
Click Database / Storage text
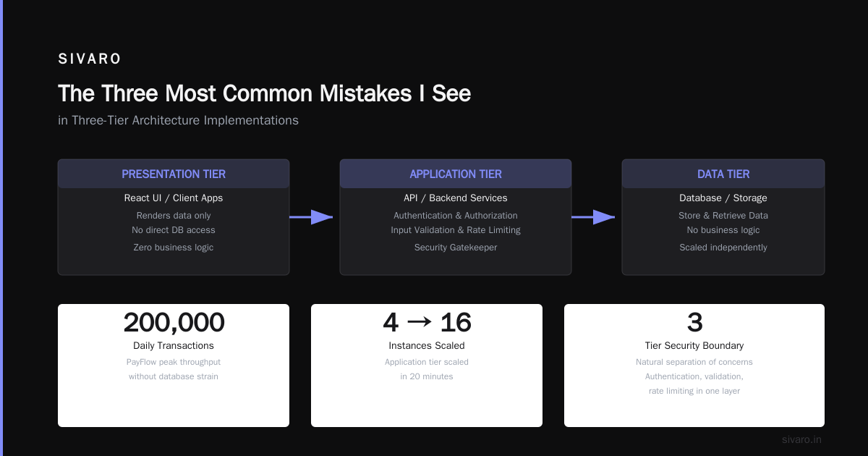point(723,198)
